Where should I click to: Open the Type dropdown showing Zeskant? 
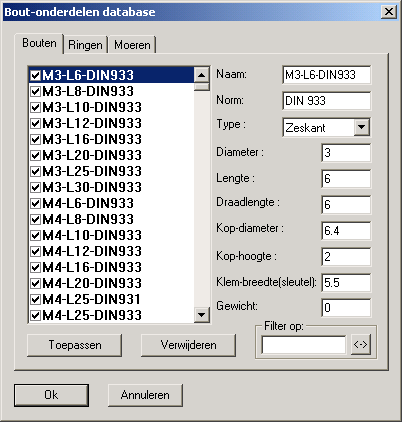point(362,127)
